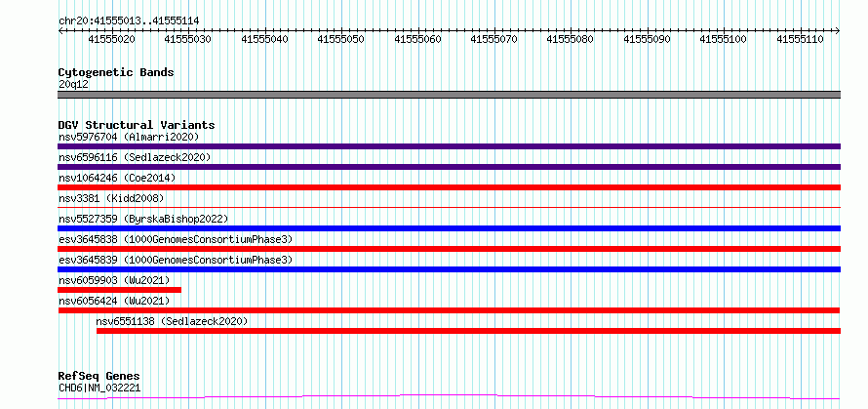Image resolution: width=868 pixels, height=409 pixels.
Task: Click ruler position 41555040
Action: (x=265, y=39)
